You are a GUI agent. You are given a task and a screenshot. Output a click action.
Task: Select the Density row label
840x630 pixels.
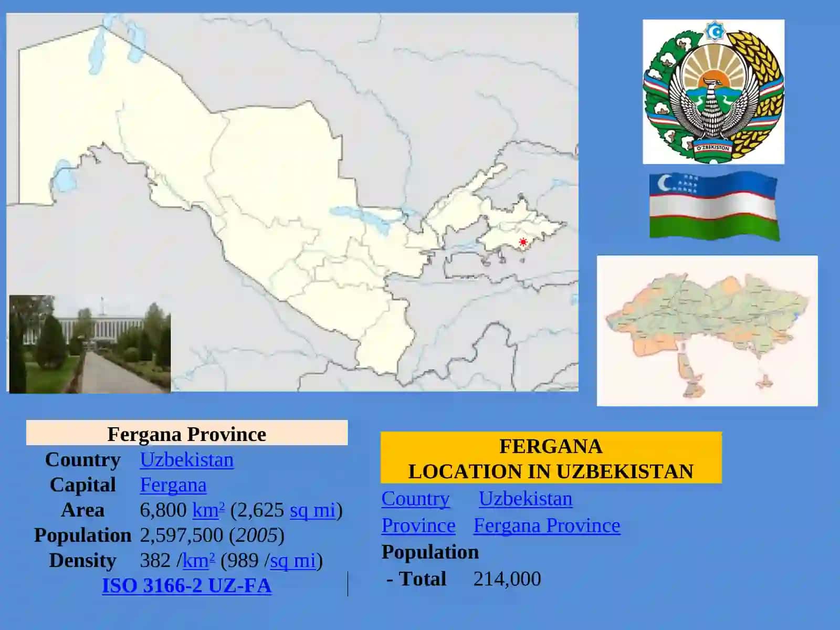[83, 561]
